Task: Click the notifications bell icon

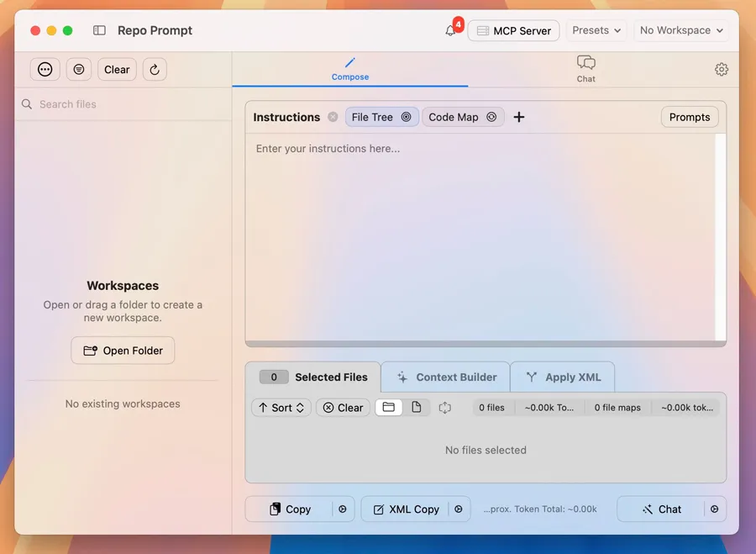Action: 450,31
